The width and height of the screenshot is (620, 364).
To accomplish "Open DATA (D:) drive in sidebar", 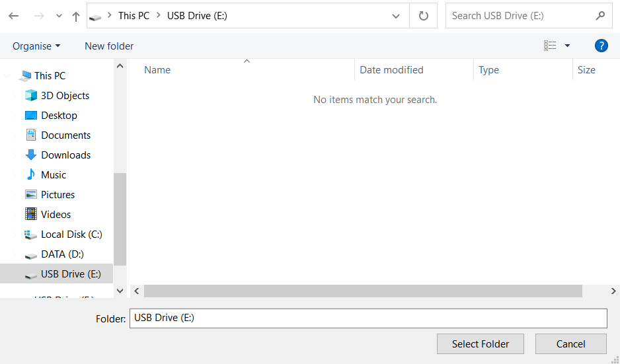I will (62, 254).
